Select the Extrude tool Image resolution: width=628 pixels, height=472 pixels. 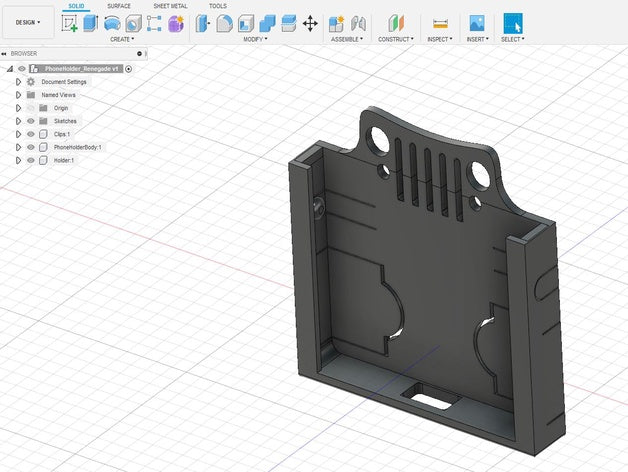click(x=91, y=23)
